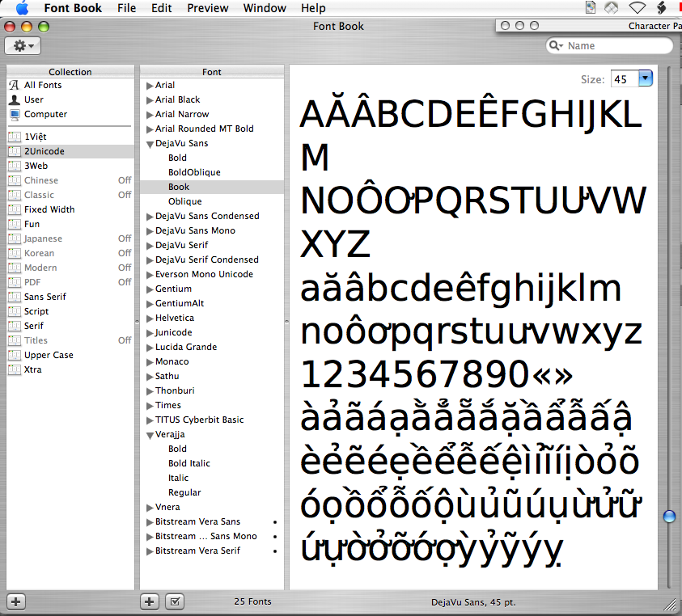Toggle the PDF collection Off status
Screen dimensions: 682x616
coord(125,282)
